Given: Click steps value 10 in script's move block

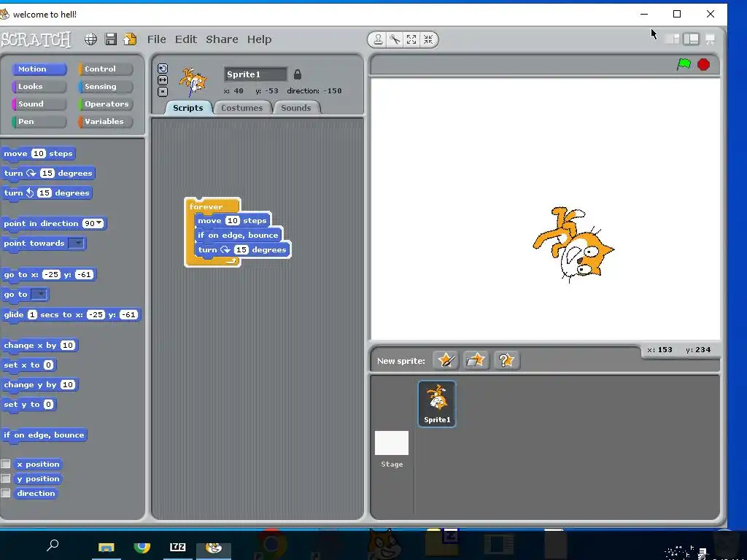Looking at the screenshot, I should tap(232, 220).
